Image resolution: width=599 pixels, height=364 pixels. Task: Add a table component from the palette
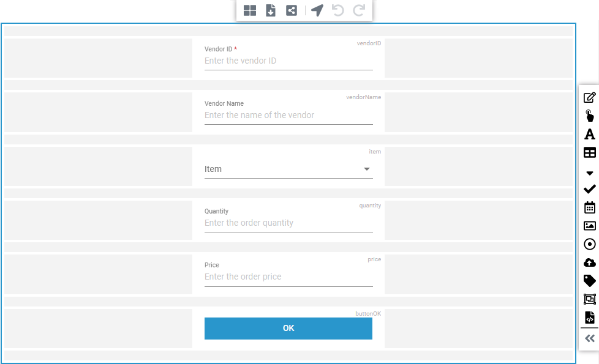point(589,152)
